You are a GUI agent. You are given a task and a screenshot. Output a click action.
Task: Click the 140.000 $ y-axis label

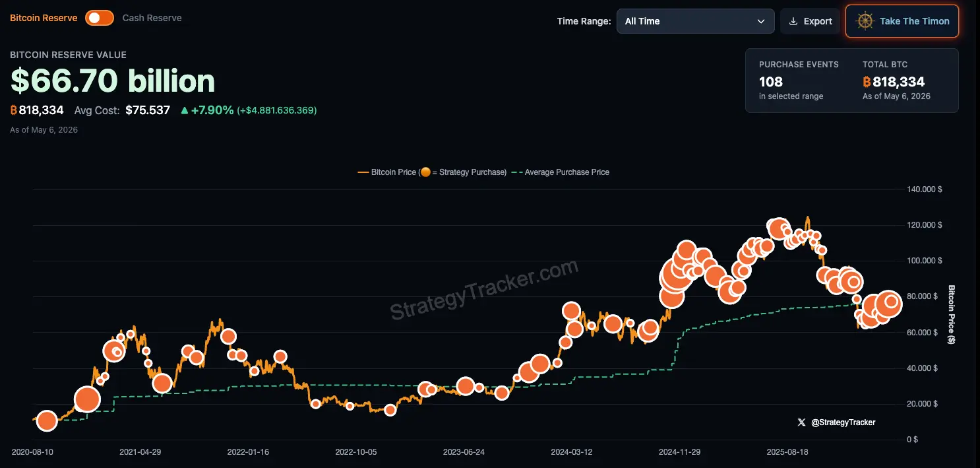pos(925,189)
